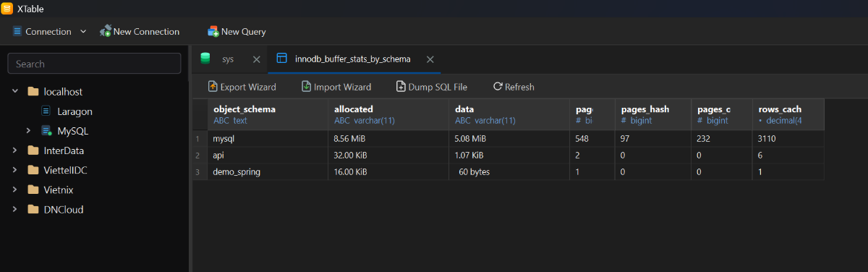This screenshot has height=272, width=868.
Task: Select the 32.00 KiB allocated cell
Action: coord(388,155)
